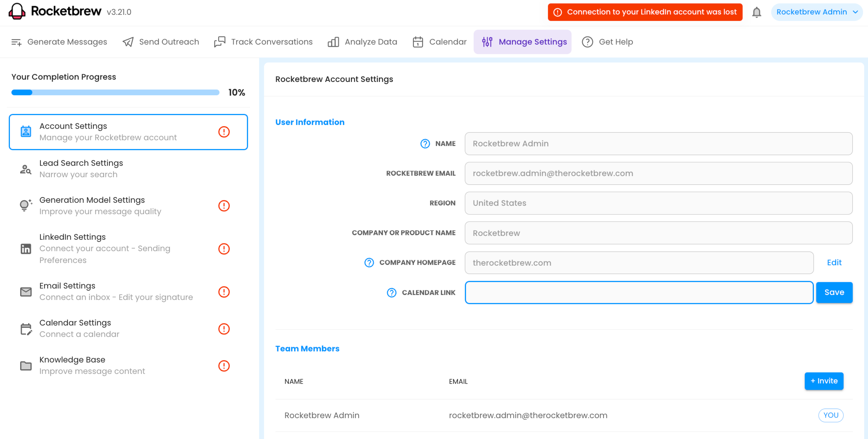Image resolution: width=868 pixels, height=439 pixels.
Task: Click the Email Settings envelope icon
Action: [x=26, y=292]
